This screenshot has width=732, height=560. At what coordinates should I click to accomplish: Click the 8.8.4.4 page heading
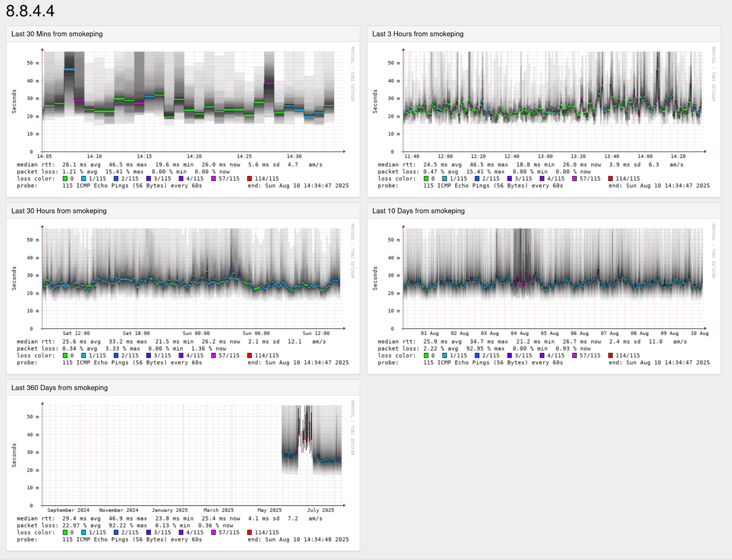pos(30,11)
